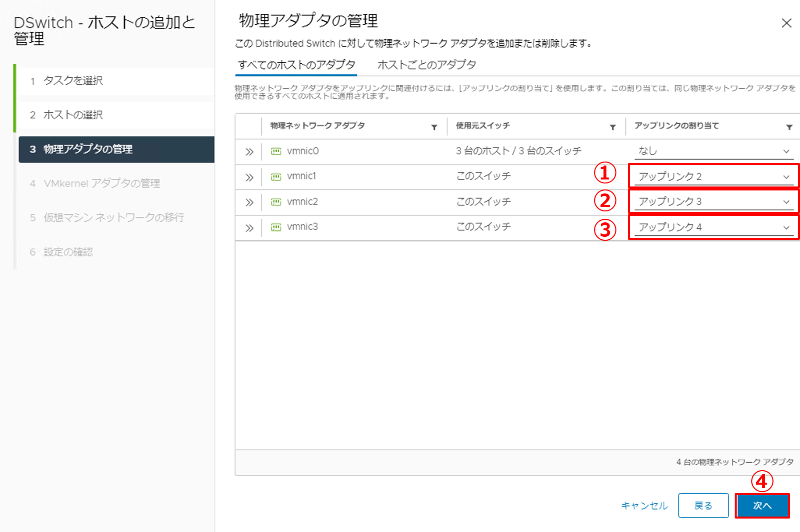800x532 pixels.
Task: Expand the vmnic3 row chevrons
Action: [x=249, y=228]
